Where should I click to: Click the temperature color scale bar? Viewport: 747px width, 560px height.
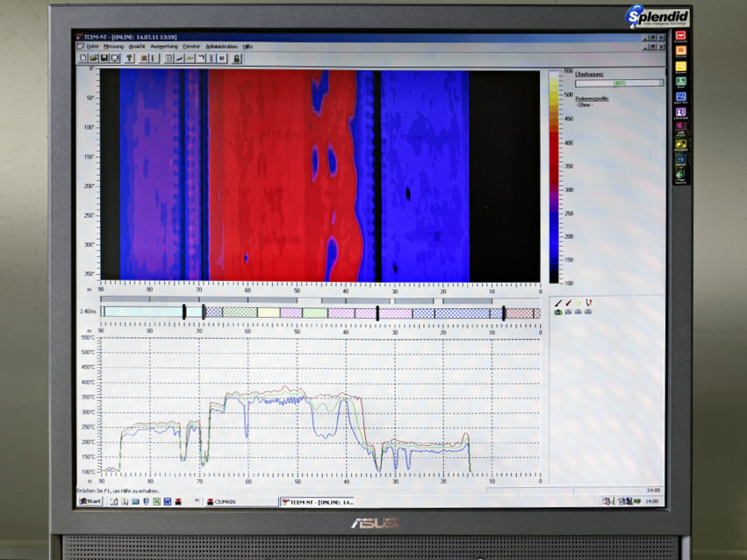click(554, 176)
